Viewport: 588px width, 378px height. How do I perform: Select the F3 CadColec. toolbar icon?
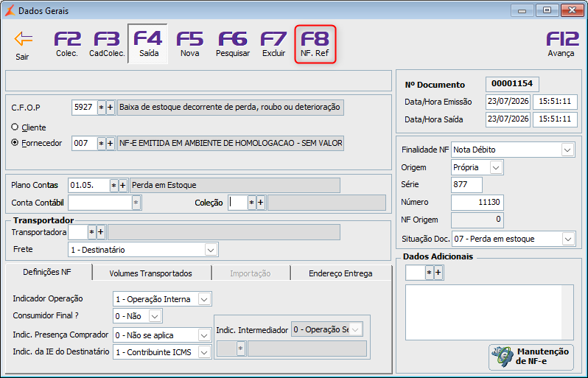coord(107,44)
